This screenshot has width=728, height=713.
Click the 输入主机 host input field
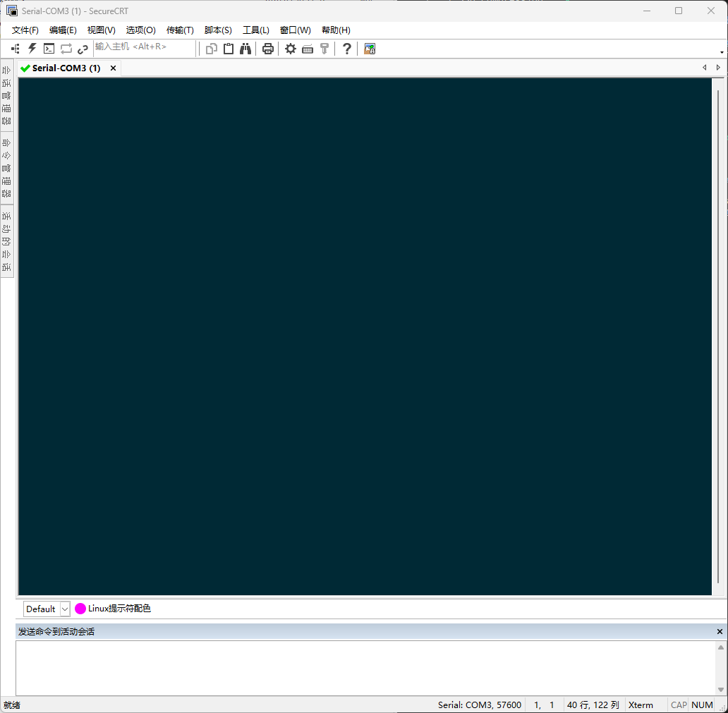(x=145, y=47)
